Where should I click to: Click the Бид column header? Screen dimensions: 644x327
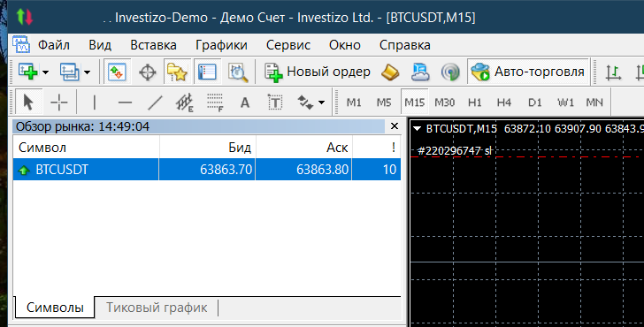point(207,148)
